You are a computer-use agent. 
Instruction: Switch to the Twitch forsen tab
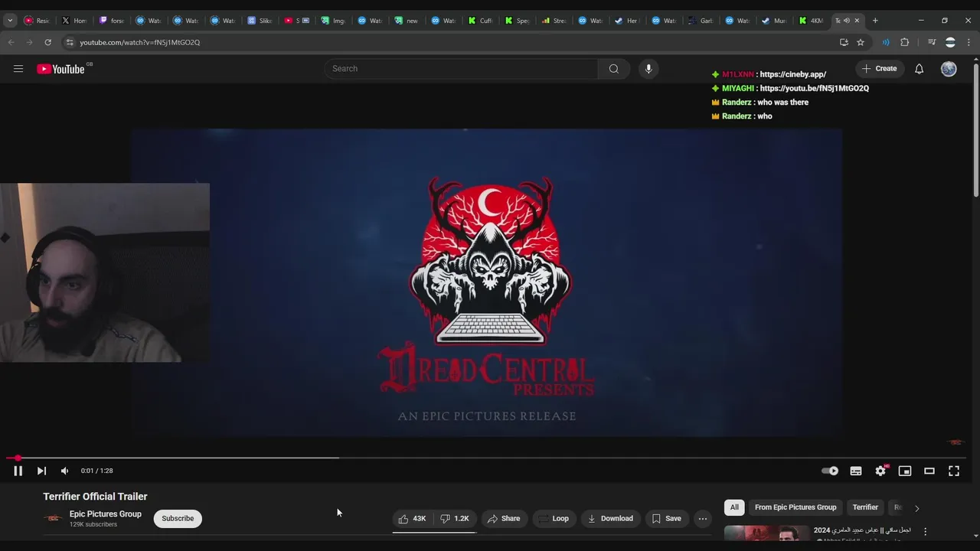pos(112,21)
